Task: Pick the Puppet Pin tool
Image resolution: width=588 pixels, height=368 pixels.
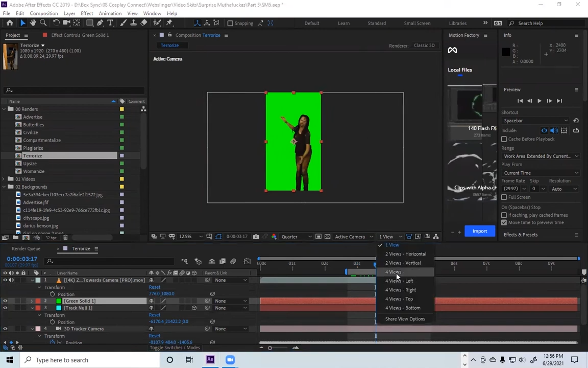Action: click(x=169, y=23)
